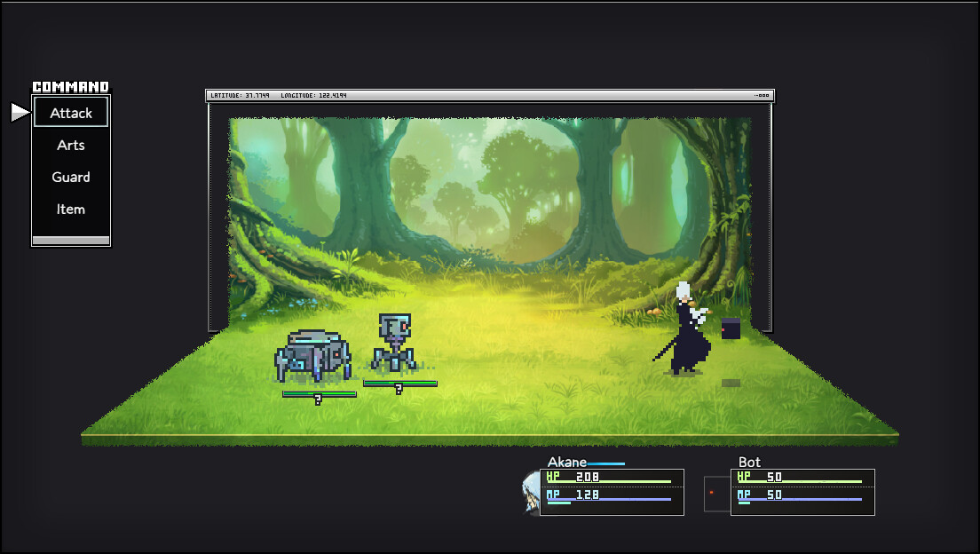Click the walker robot's health bar
This screenshot has height=554, width=980.
click(x=400, y=384)
